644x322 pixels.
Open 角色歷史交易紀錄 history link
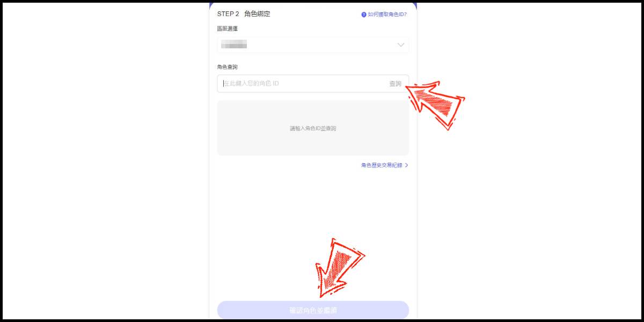pyautogui.click(x=382, y=165)
